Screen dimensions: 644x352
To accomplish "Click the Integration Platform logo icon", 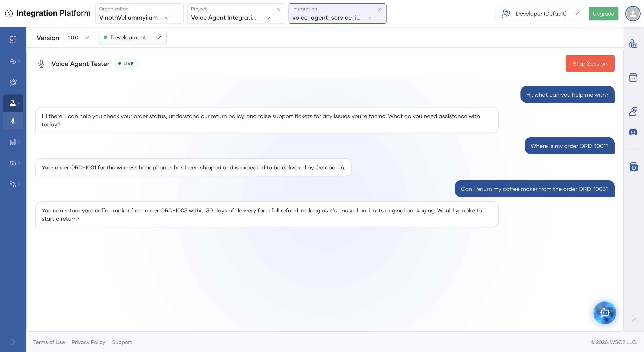I will click(x=9, y=13).
